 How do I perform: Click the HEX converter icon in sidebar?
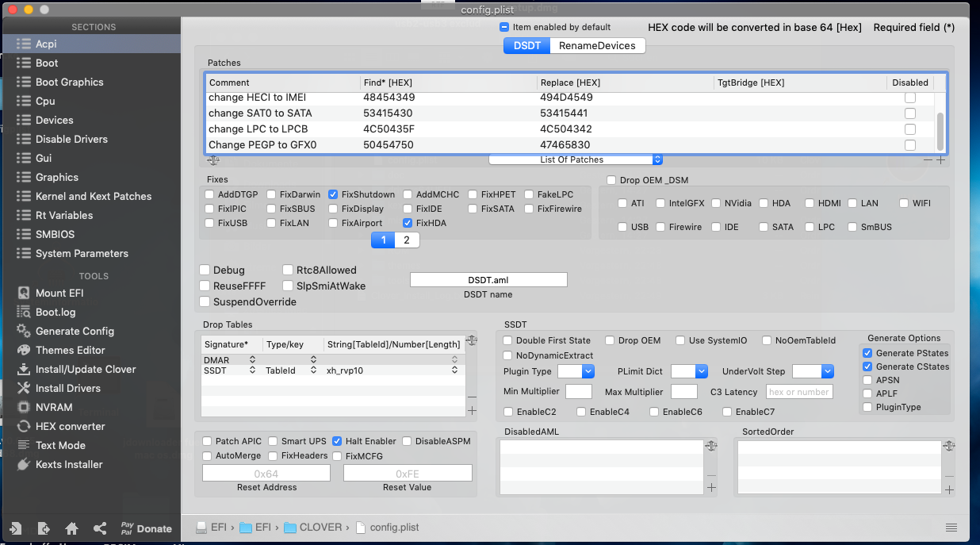23,426
